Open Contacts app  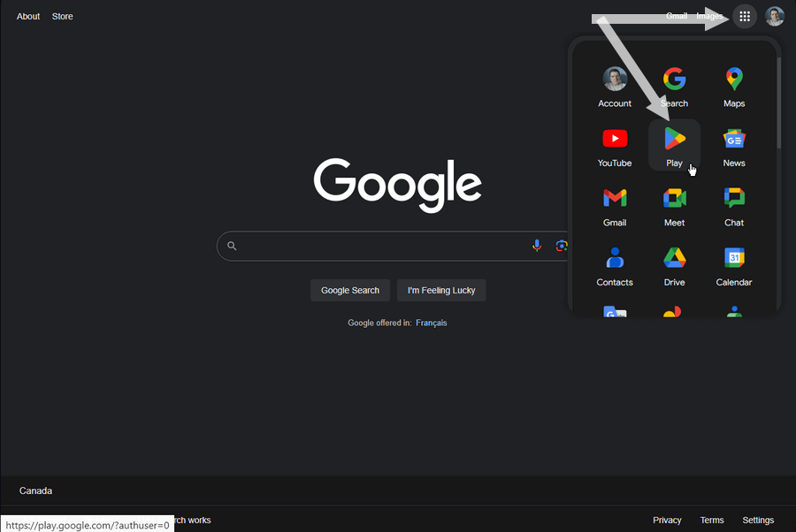615,266
